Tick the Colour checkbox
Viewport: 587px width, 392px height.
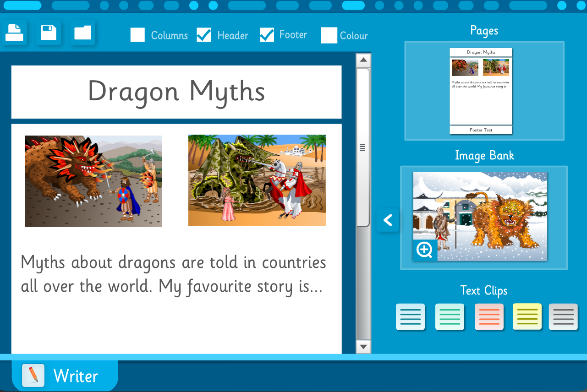pos(329,35)
